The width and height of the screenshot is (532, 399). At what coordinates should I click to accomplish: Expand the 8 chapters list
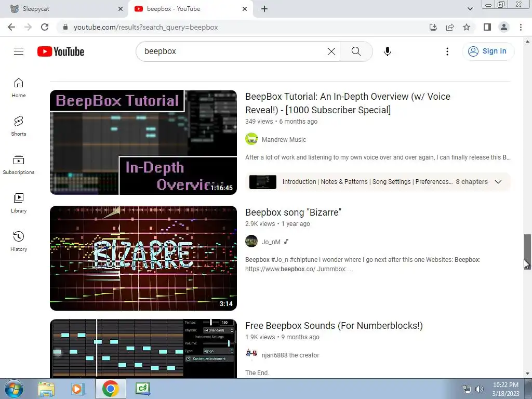(498, 181)
